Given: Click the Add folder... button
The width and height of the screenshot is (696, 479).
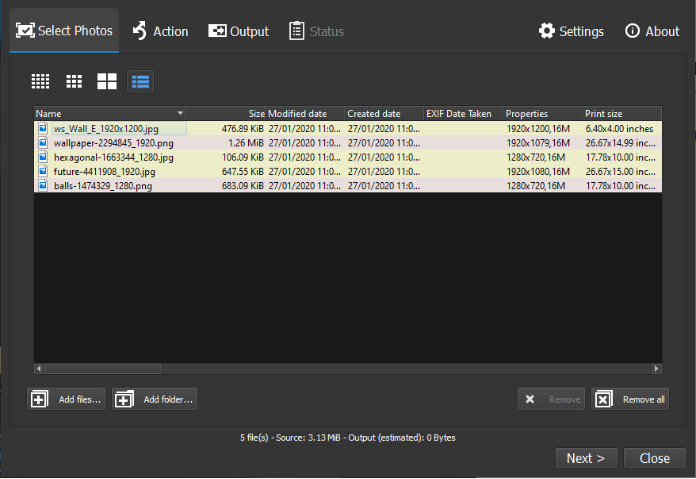Looking at the screenshot, I should click(155, 399).
